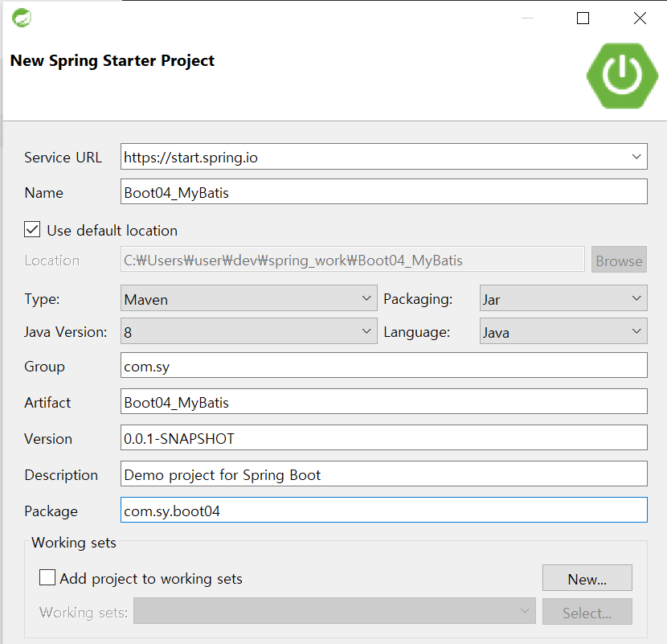Viewport: 667px width, 644px height.
Task: Click the Language: label
Action: tap(416, 332)
